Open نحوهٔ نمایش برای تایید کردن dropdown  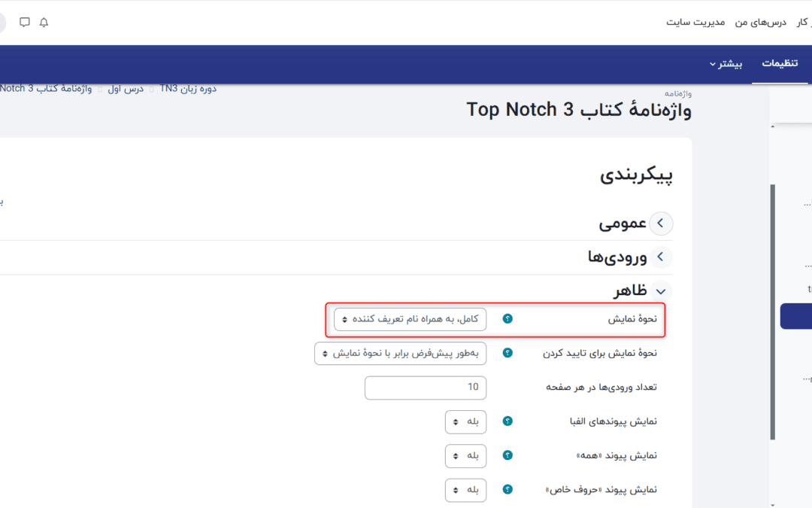click(x=400, y=353)
